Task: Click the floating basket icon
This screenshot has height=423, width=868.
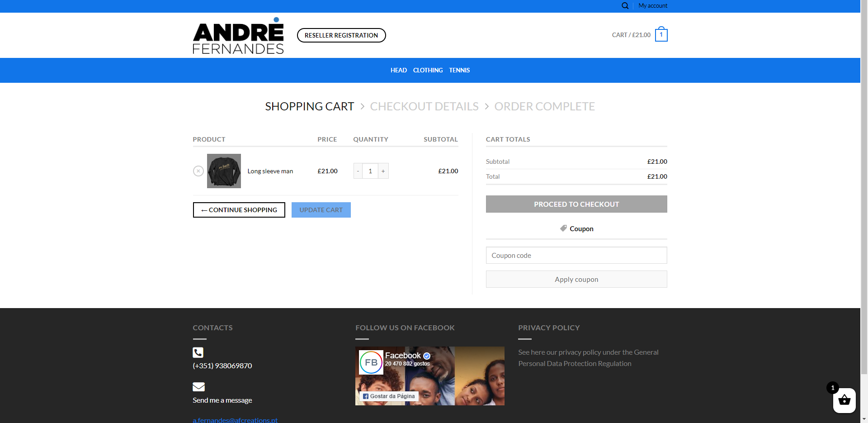Action: [844, 400]
